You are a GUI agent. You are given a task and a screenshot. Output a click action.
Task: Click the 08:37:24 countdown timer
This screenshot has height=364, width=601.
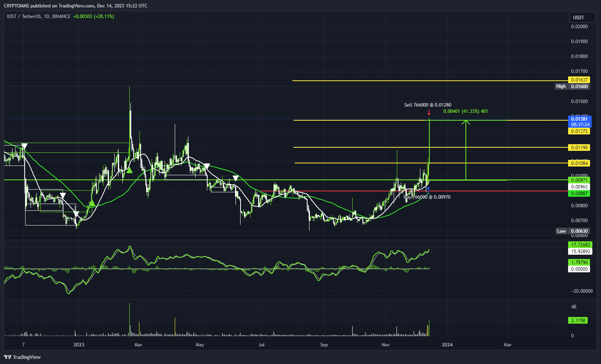coord(579,125)
